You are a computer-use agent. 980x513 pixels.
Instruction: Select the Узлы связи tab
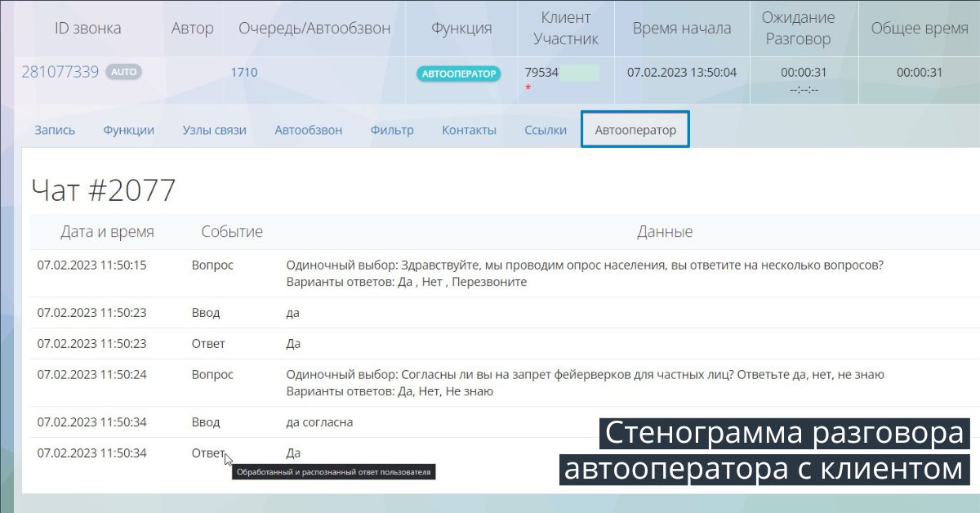[214, 130]
